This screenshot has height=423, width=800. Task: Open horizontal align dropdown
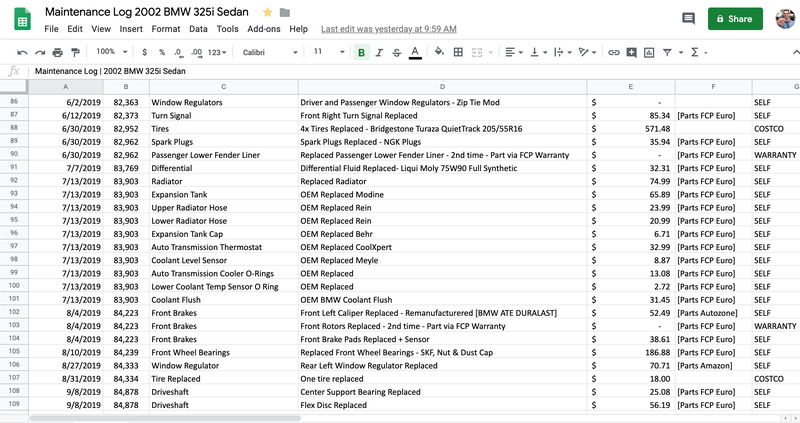(x=513, y=52)
